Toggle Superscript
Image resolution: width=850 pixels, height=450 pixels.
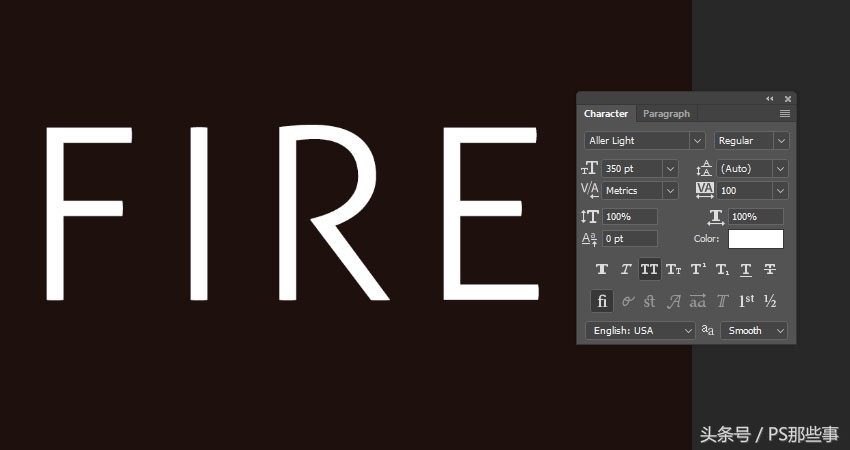point(698,269)
